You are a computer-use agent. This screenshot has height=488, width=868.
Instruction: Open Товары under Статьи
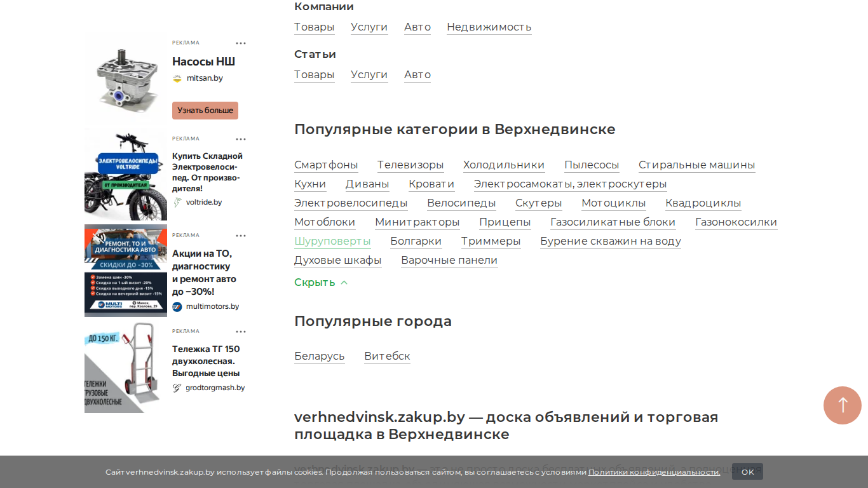(x=315, y=75)
